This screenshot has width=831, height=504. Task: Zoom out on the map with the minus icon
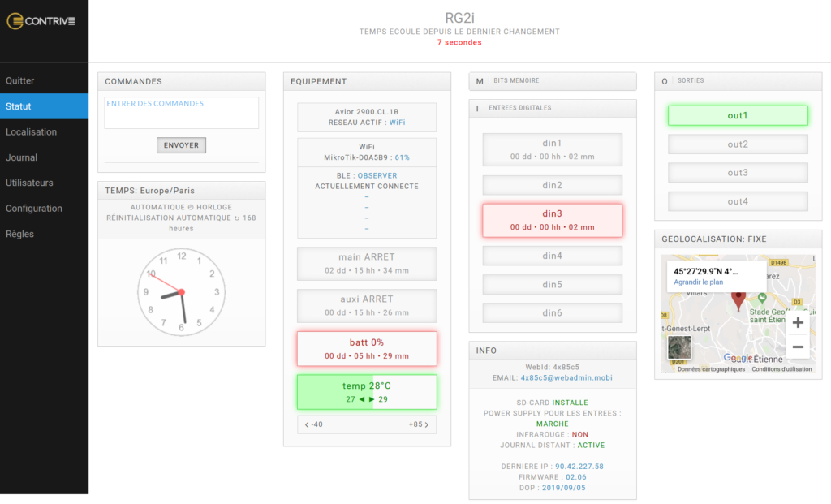click(798, 347)
